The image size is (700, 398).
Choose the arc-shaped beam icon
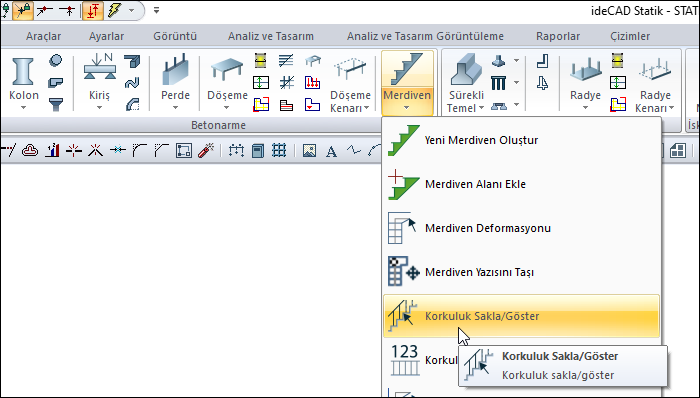[x=132, y=104]
